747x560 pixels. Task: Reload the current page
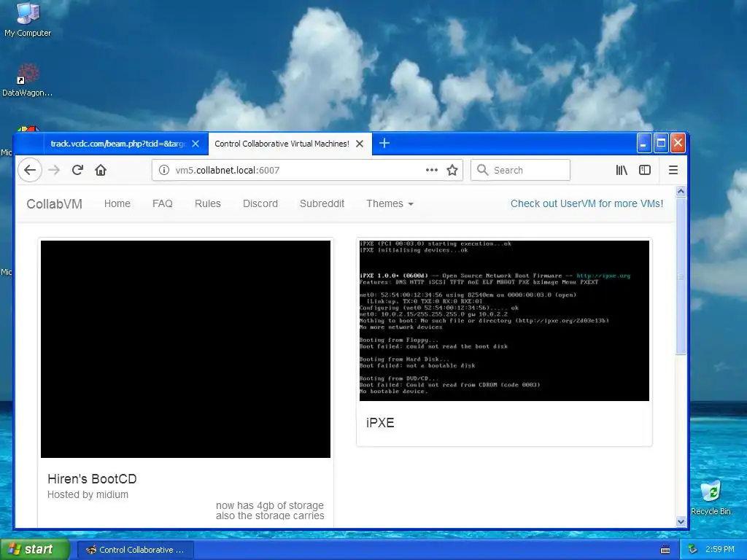(x=77, y=170)
